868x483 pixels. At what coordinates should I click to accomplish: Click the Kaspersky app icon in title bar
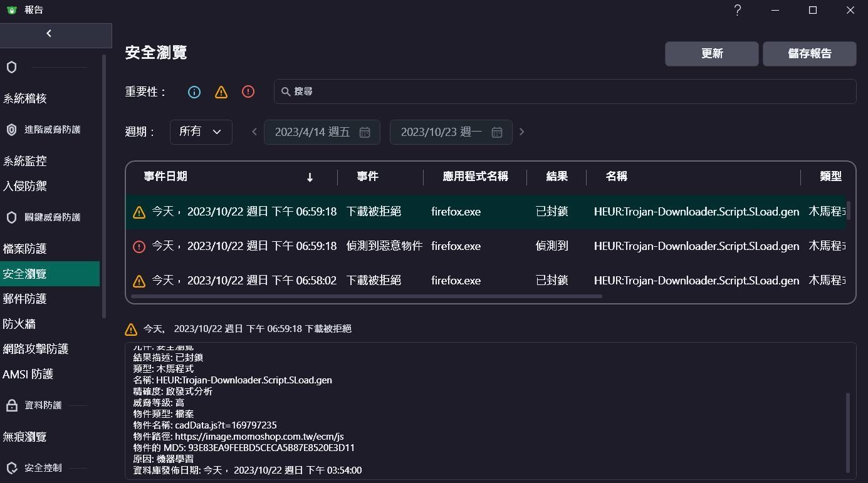point(11,10)
